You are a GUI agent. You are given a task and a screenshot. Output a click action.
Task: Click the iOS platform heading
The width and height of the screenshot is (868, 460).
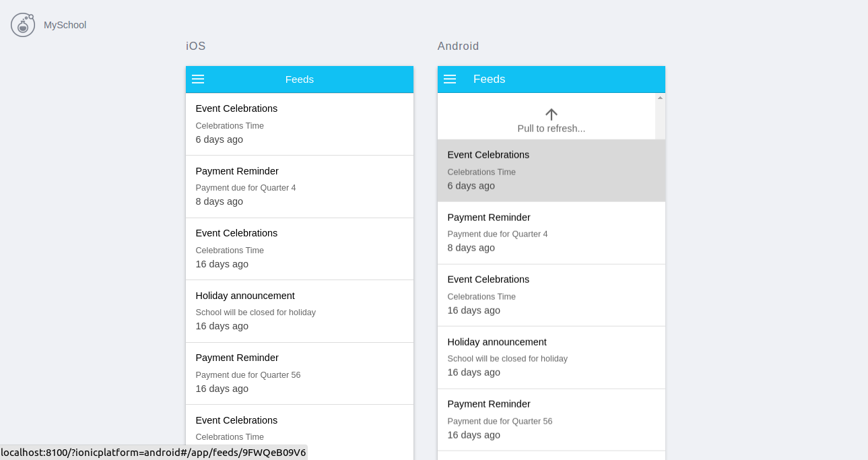[x=196, y=46]
